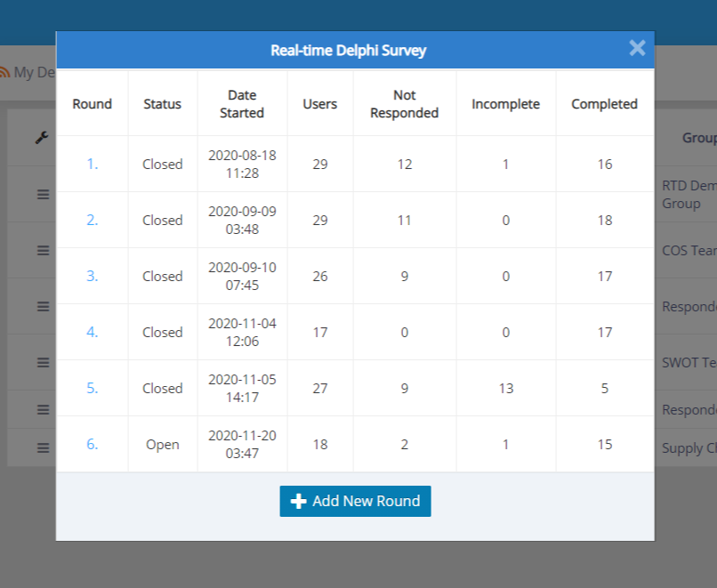
Task: Click the Date Started column header
Action: pyautogui.click(x=242, y=104)
